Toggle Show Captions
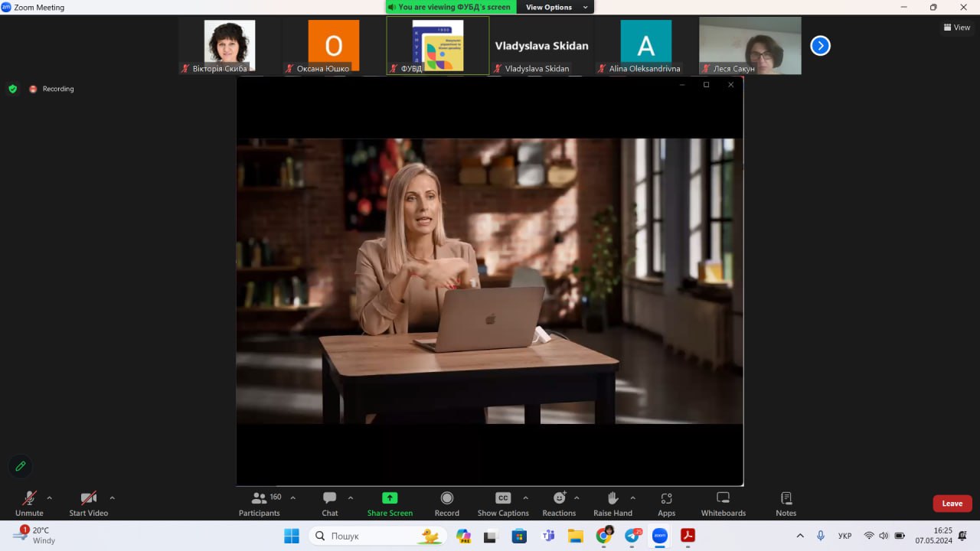This screenshot has width=980, height=551. [503, 504]
